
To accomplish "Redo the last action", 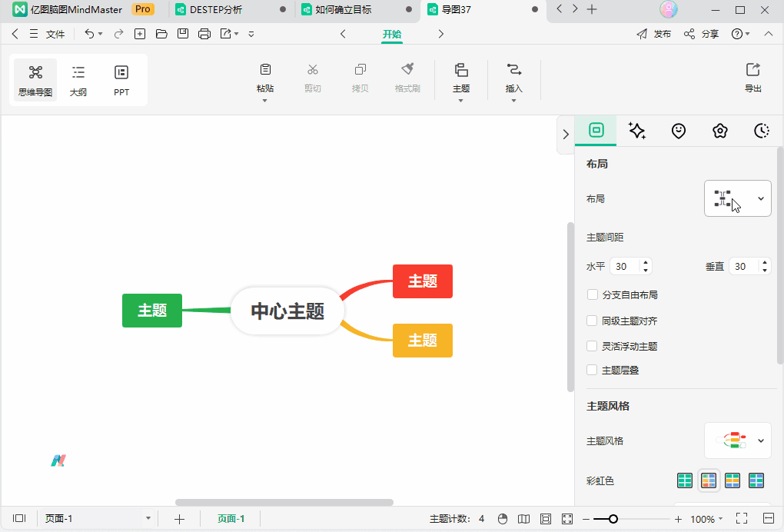I will (x=118, y=34).
